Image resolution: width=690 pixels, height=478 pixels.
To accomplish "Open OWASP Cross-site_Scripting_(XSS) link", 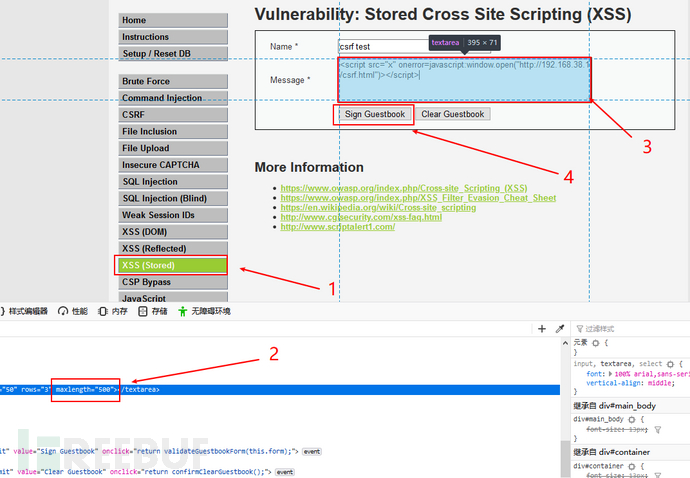I will pyautogui.click(x=404, y=188).
